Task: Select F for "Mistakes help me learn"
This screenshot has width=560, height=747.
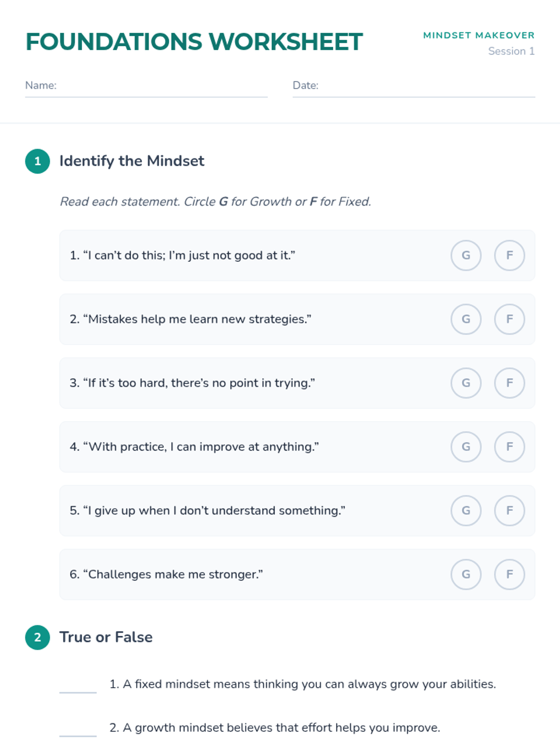Action: click(x=510, y=319)
